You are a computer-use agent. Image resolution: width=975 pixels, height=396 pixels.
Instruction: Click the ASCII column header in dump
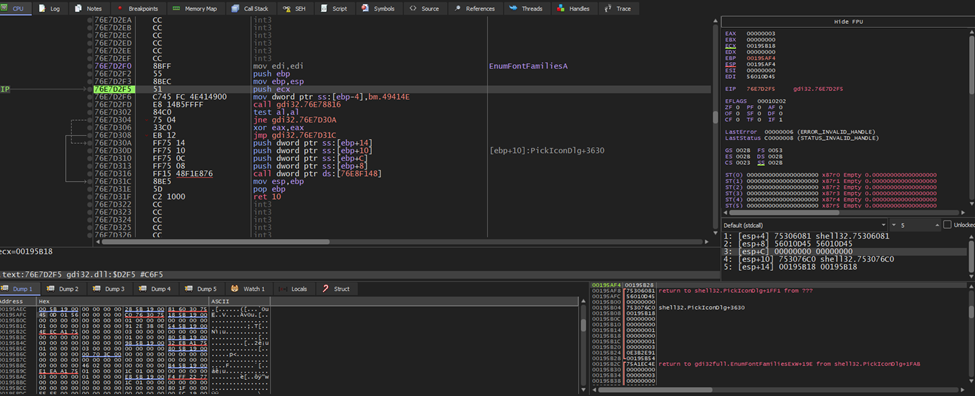click(x=240, y=301)
